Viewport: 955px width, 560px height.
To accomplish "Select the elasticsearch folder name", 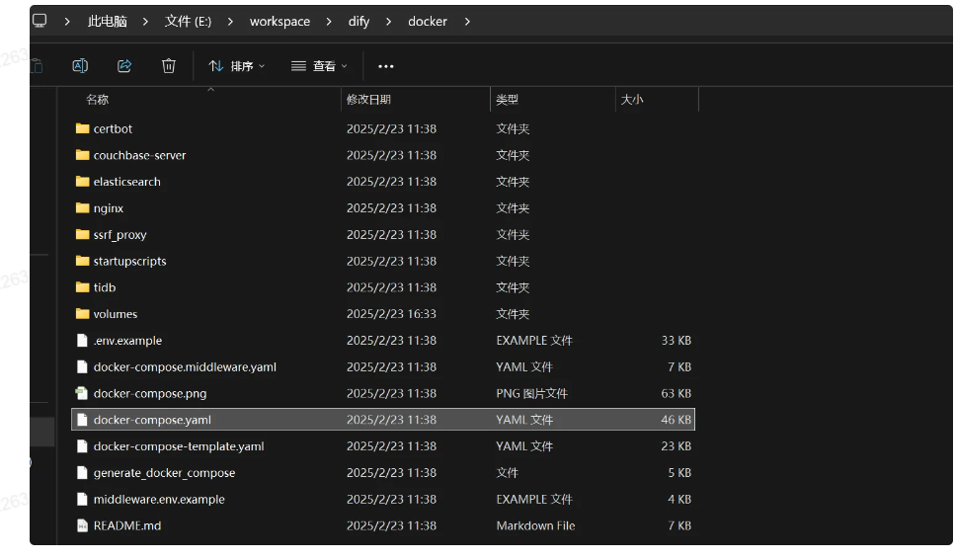I will [126, 182].
